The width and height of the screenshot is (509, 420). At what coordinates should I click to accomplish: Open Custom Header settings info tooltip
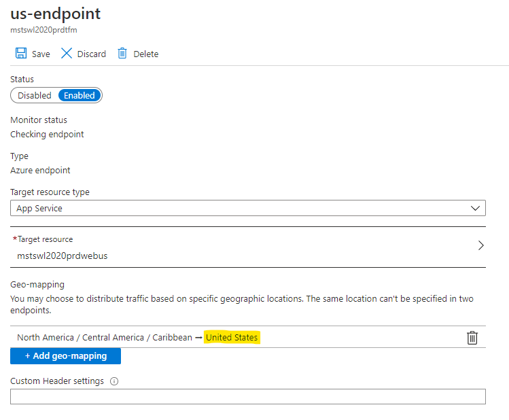coord(114,381)
